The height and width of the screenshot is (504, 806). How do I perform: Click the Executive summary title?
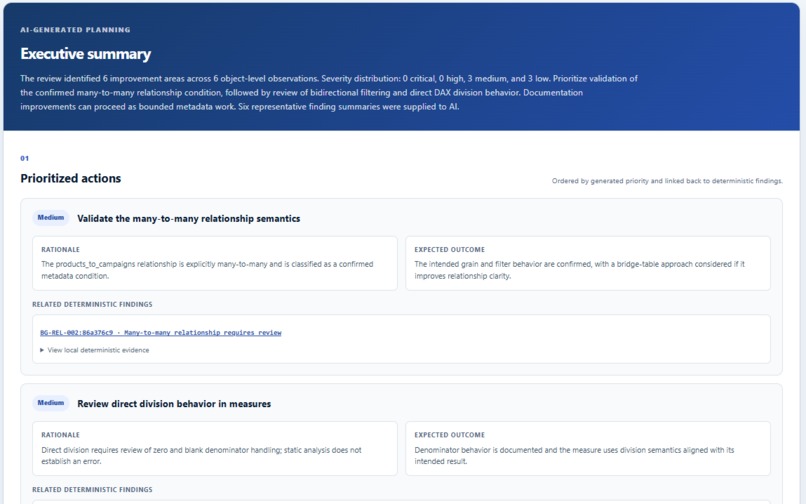85,54
